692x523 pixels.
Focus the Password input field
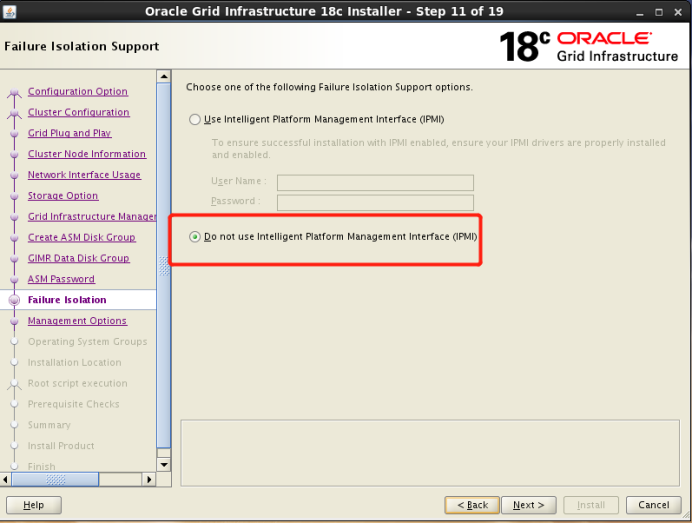[x=375, y=203]
